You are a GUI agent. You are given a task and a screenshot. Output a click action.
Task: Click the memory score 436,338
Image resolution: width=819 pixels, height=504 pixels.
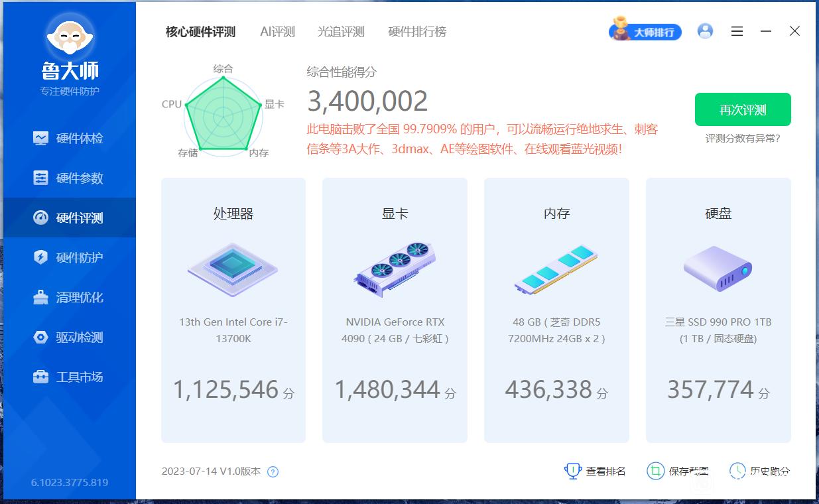point(548,389)
